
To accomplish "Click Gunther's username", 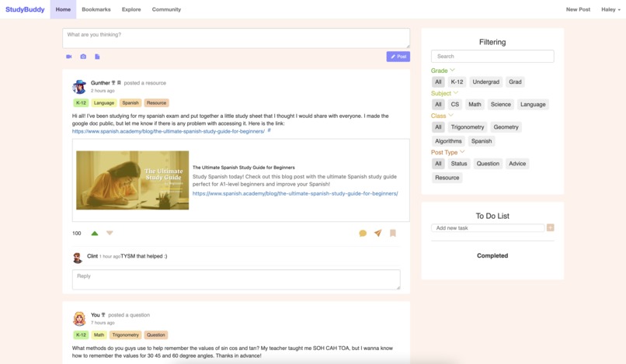I will click(x=100, y=82).
